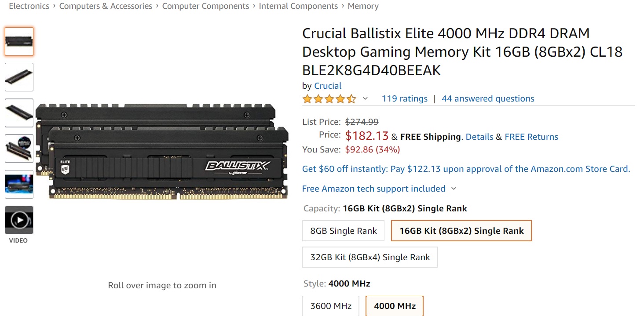
Task: Open the Crucial brand link
Action: (x=328, y=86)
